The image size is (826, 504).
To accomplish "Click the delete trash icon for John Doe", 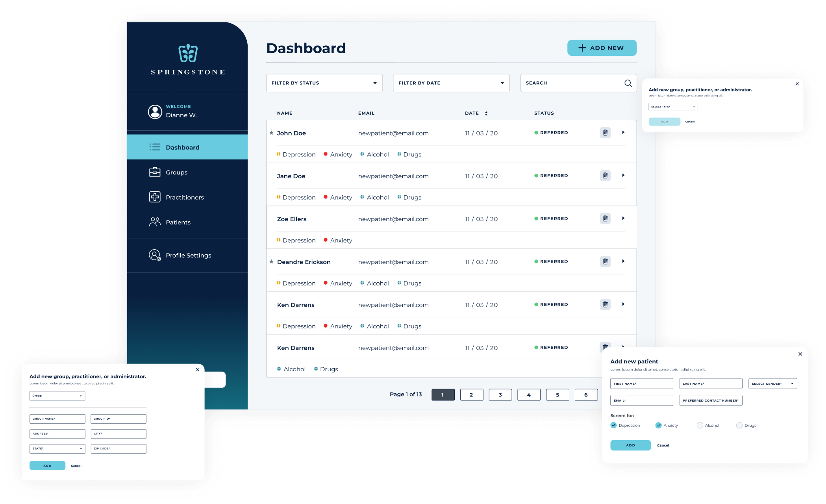I will pyautogui.click(x=606, y=132).
